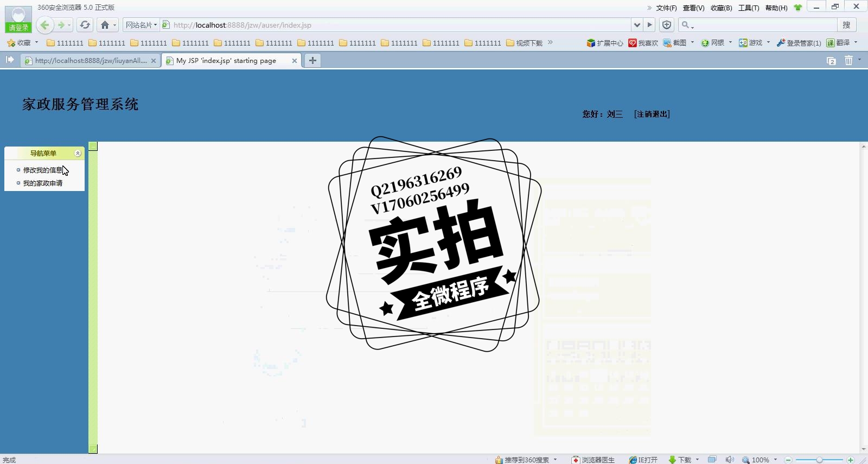Click the page scrollbar up arrow
Image resolution: width=868 pixels, height=464 pixels.
click(864, 146)
